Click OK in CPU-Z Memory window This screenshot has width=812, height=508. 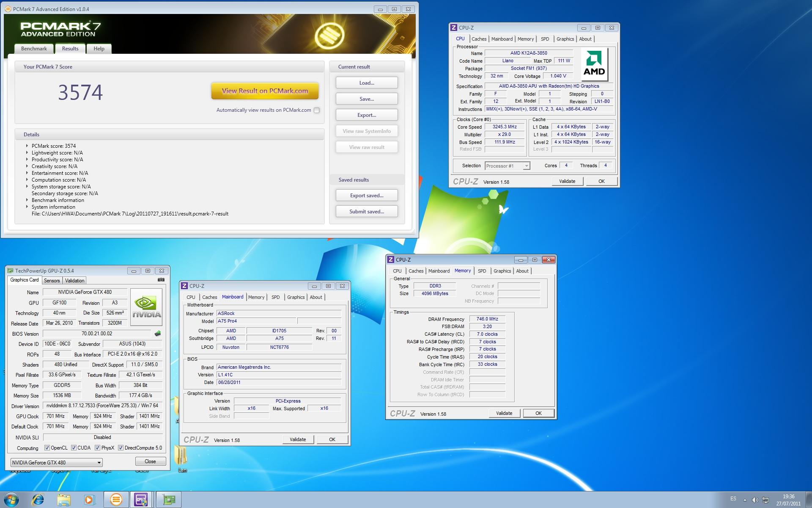538,413
